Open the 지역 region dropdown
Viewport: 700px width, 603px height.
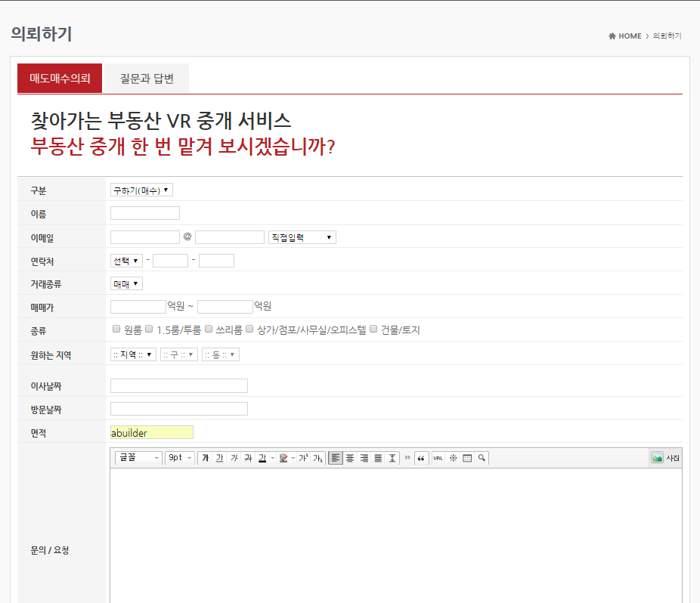click(x=133, y=354)
